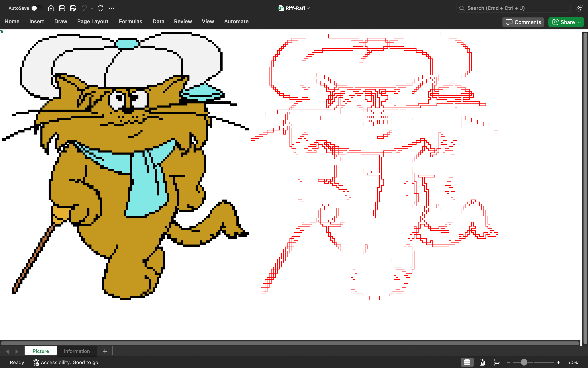This screenshot has height=368, width=588.
Task: Click the Home house icon in title bar
Action: 51,8
